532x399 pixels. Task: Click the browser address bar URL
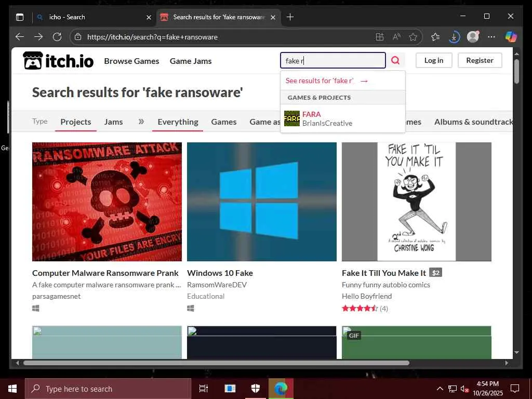(152, 37)
